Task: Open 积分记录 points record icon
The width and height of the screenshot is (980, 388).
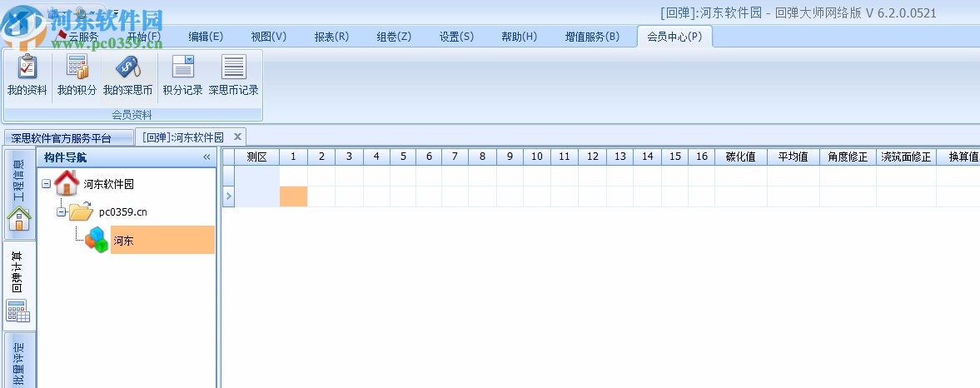Action: (183, 67)
